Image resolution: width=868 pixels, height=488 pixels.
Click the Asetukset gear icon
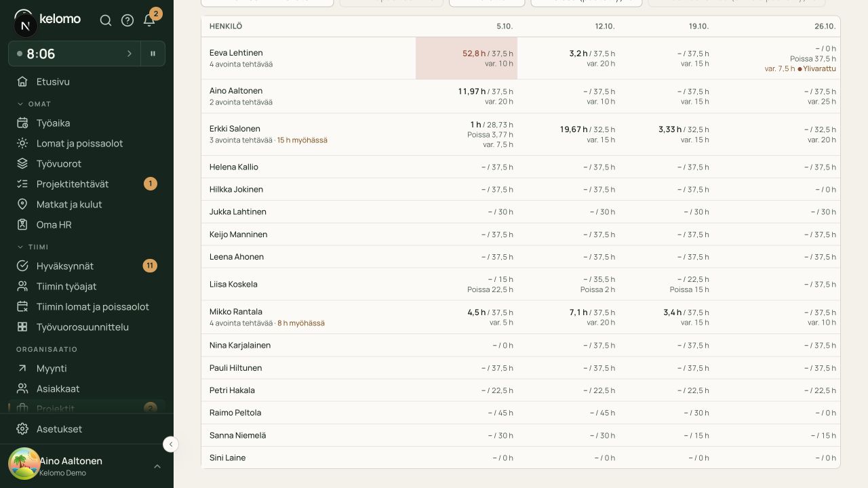click(22, 429)
